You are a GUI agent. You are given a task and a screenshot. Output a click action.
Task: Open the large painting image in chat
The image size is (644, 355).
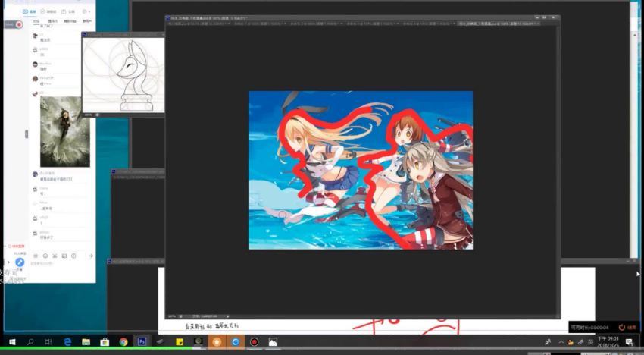click(x=65, y=132)
